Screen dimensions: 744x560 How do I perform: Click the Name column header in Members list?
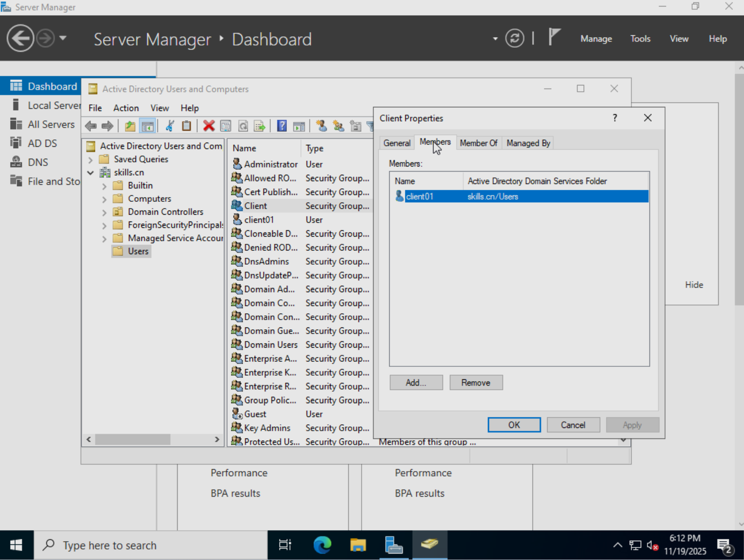click(426, 181)
